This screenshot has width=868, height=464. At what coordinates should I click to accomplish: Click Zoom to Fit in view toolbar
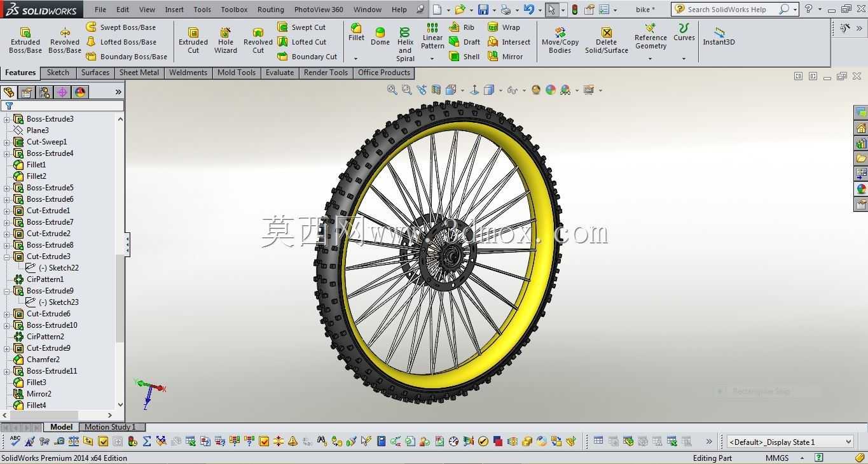(x=392, y=90)
